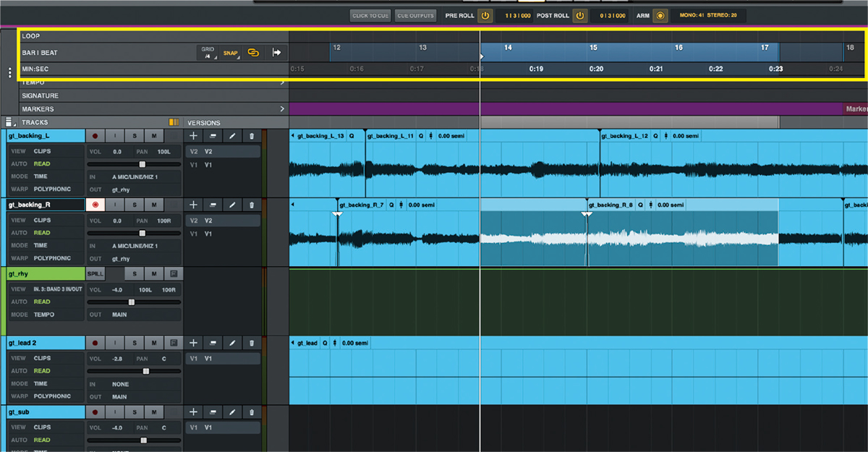Screen dimensions: 868x452
Task: Click the minus version icon on gt_backing_R
Action: [213, 205]
